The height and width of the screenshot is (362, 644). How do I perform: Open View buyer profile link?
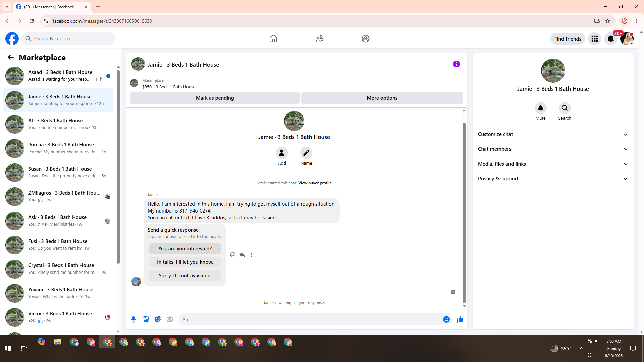(x=315, y=183)
